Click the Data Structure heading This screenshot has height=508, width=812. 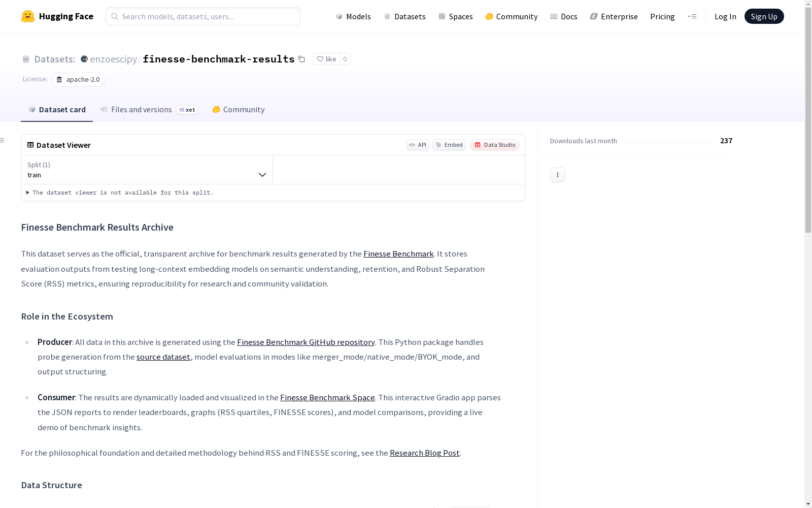(51, 485)
